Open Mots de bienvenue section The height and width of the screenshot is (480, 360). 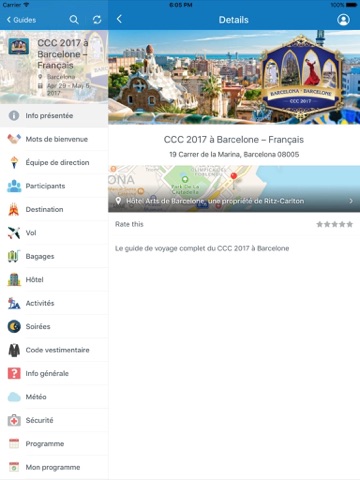54,139
